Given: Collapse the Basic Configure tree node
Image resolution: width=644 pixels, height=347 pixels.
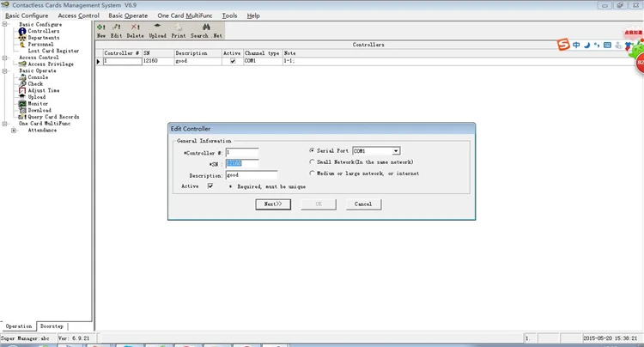Looking at the screenshot, I should 5,24.
